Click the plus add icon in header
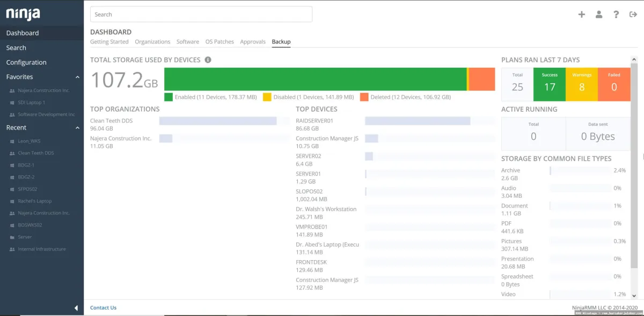Image resolution: width=644 pixels, height=316 pixels. tap(581, 15)
